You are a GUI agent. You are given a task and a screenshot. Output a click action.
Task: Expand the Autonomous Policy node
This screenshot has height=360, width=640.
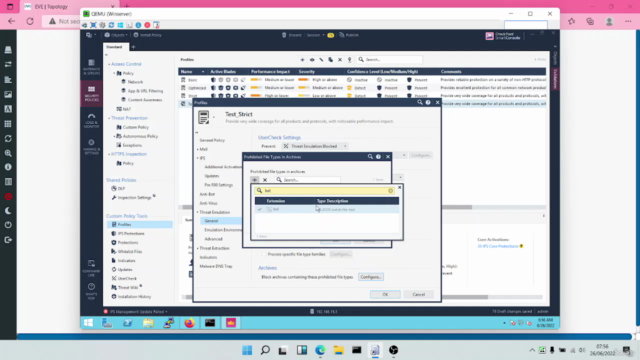coord(114,136)
